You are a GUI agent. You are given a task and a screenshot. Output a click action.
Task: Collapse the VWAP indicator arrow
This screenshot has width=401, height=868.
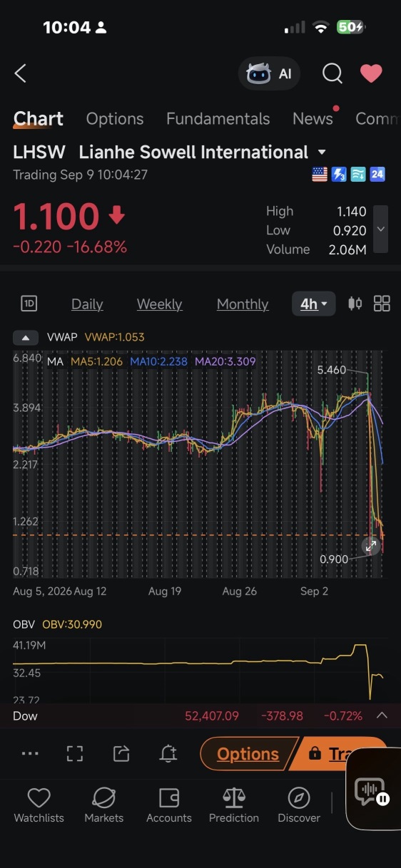[x=26, y=338]
